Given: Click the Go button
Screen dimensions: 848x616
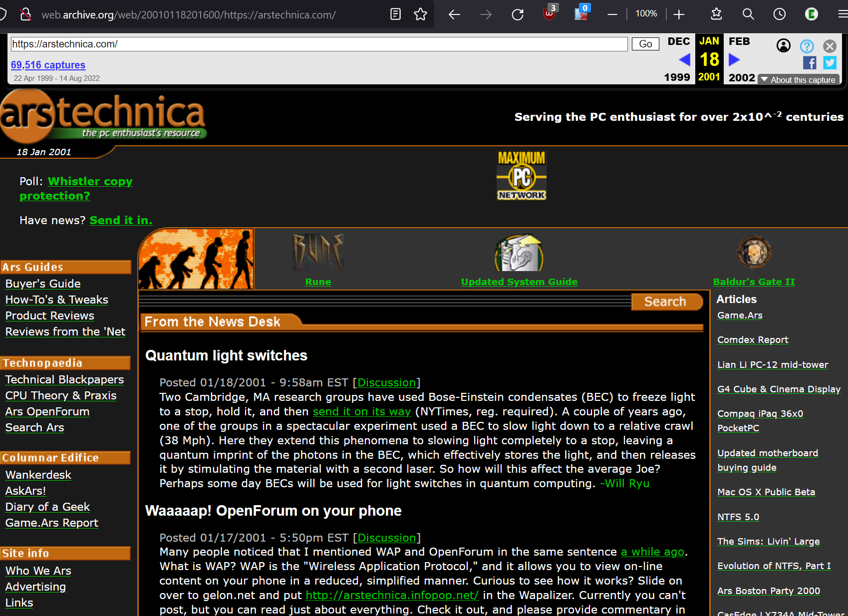Looking at the screenshot, I should [x=645, y=44].
